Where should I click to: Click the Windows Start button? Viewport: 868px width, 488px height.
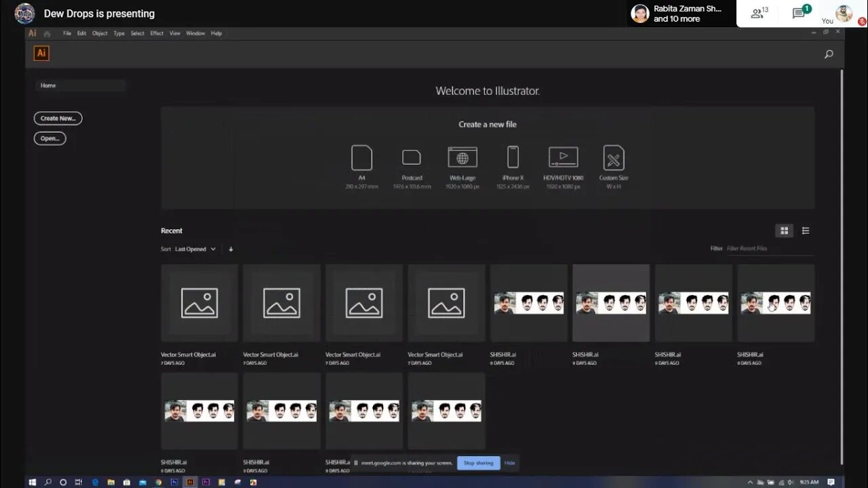point(32,482)
